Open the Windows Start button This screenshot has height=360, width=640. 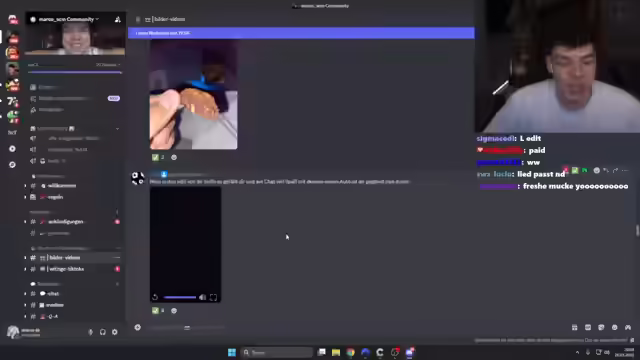(232, 352)
